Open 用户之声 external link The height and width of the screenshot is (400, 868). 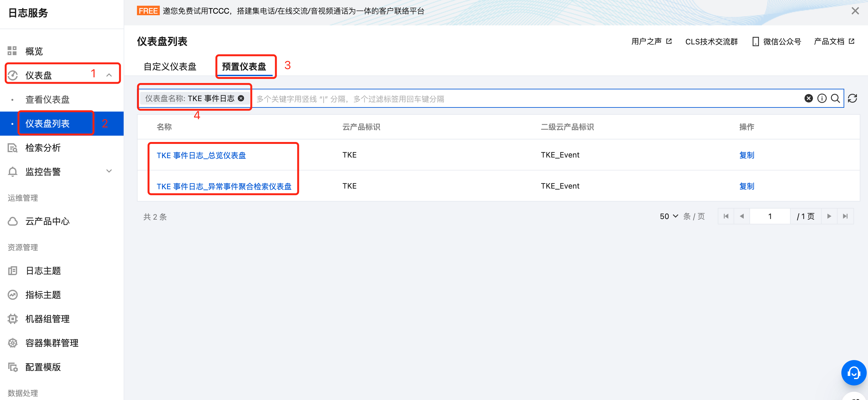(651, 42)
